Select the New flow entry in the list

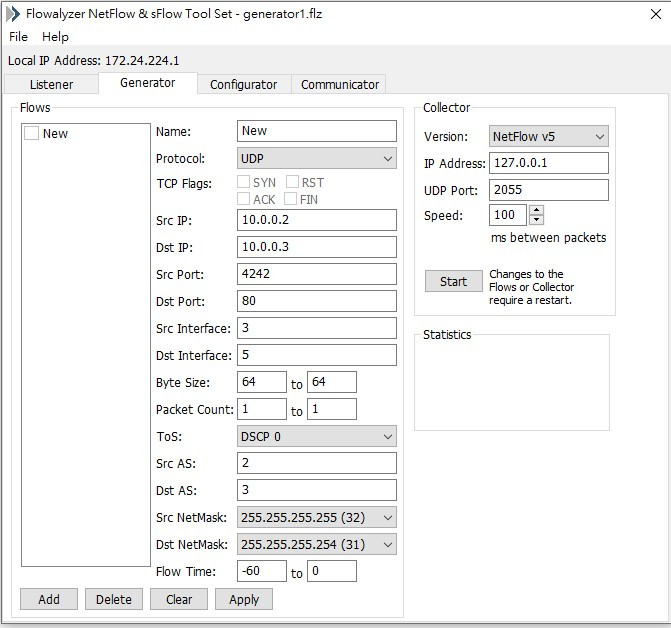point(55,133)
